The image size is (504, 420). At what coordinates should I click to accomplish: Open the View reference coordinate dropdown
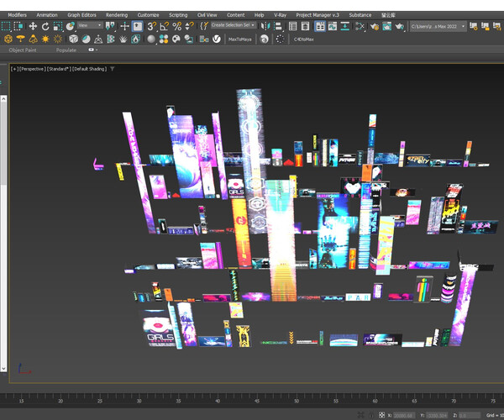90,25
